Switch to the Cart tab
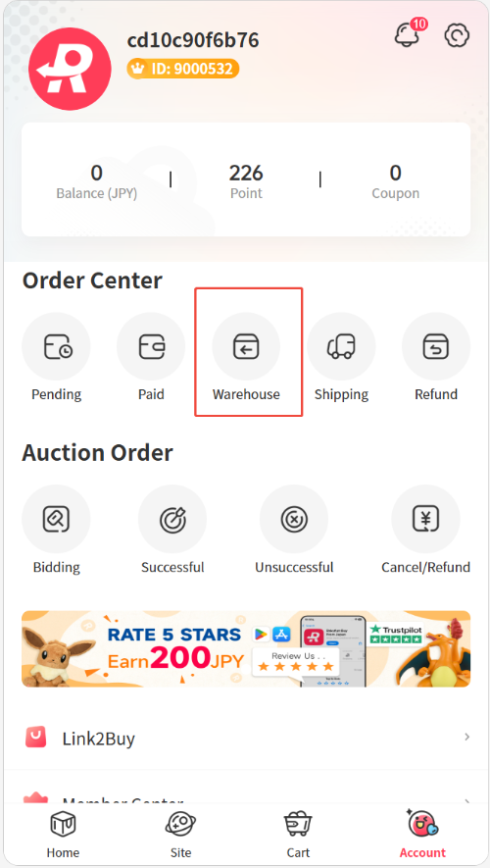This screenshot has height=868, width=490. 298,835
